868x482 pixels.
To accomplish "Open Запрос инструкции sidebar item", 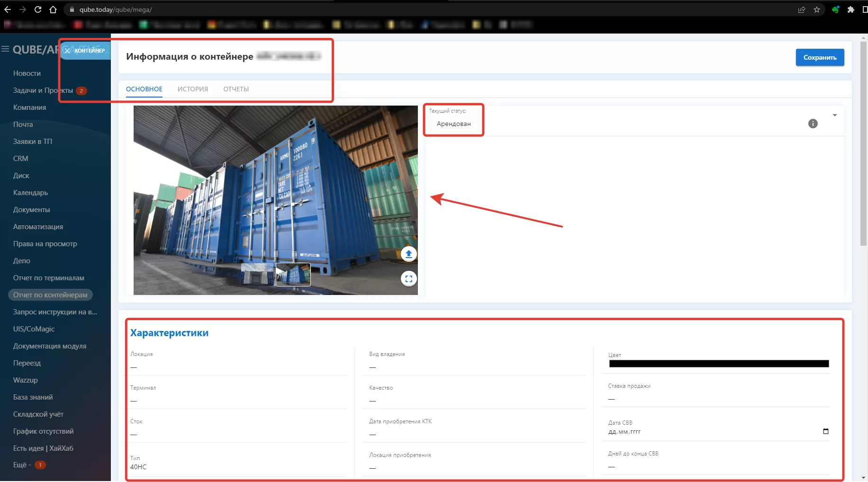I will tap(55, 312).
